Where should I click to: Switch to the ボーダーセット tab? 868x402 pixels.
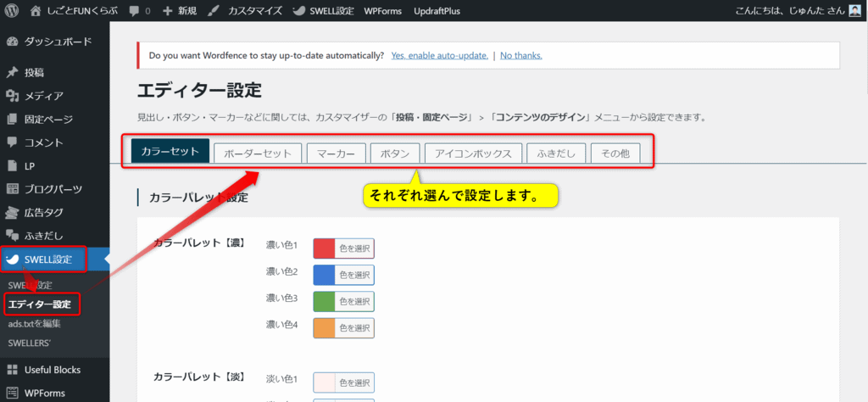[258, 154]
